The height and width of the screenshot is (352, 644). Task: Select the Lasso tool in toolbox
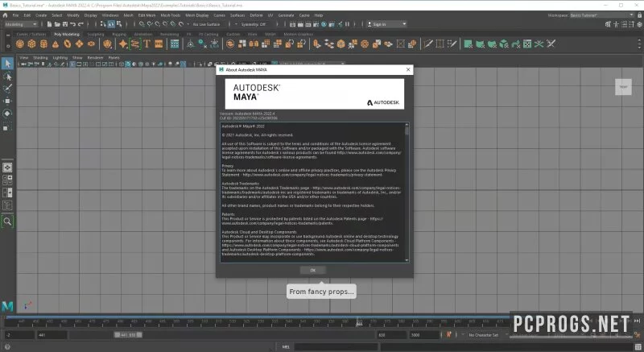coord(7,77)
